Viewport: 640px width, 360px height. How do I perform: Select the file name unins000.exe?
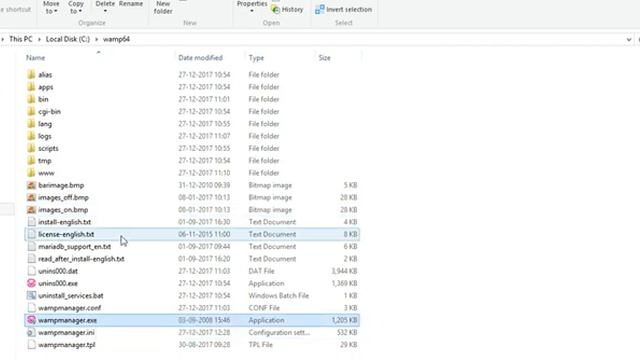coord(58,283)
